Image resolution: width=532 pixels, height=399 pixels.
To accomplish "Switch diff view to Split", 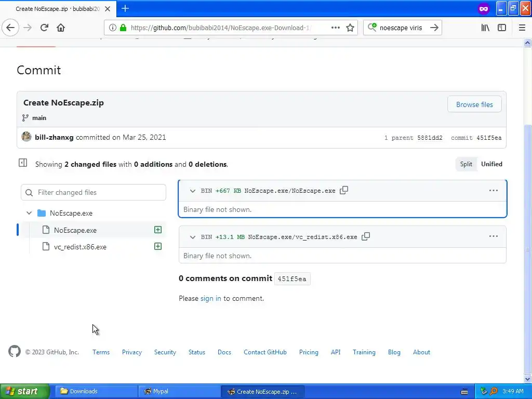I will (466, 164).
